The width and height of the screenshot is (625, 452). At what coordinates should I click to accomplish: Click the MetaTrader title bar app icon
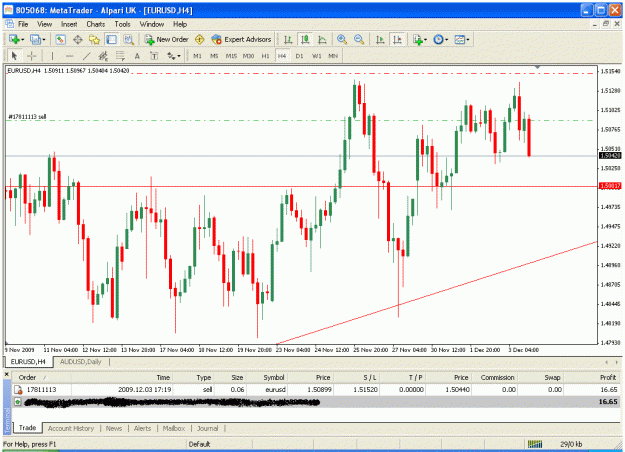point(9,10)
